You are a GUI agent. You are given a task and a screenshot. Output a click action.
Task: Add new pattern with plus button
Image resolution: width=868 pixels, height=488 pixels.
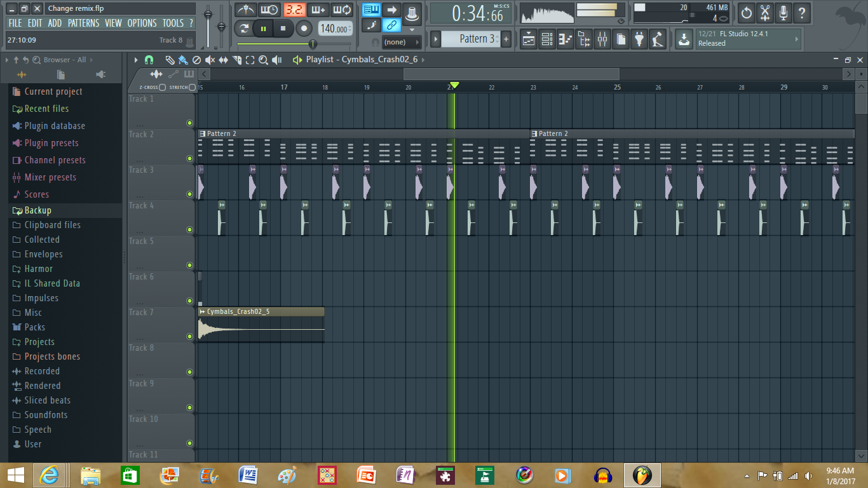click(x=506, y=39)
